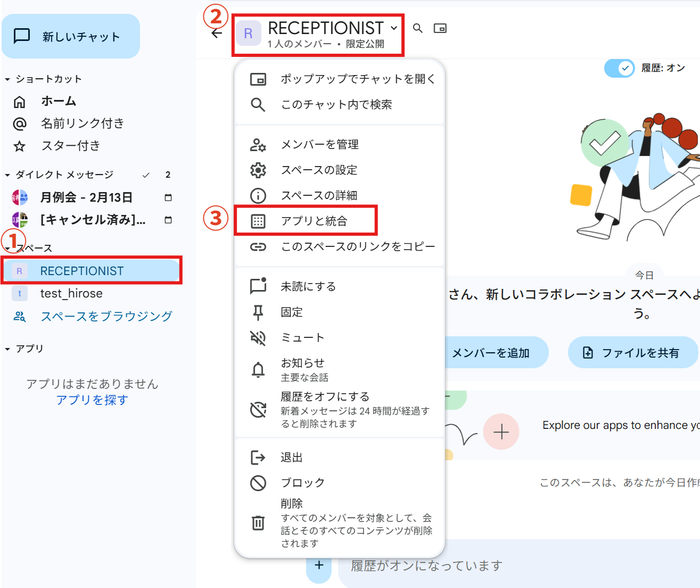The width and height of the screenshot is (700, 588).
Task: Click the popup window icon in the header
Action: click(x=440, y=28)
